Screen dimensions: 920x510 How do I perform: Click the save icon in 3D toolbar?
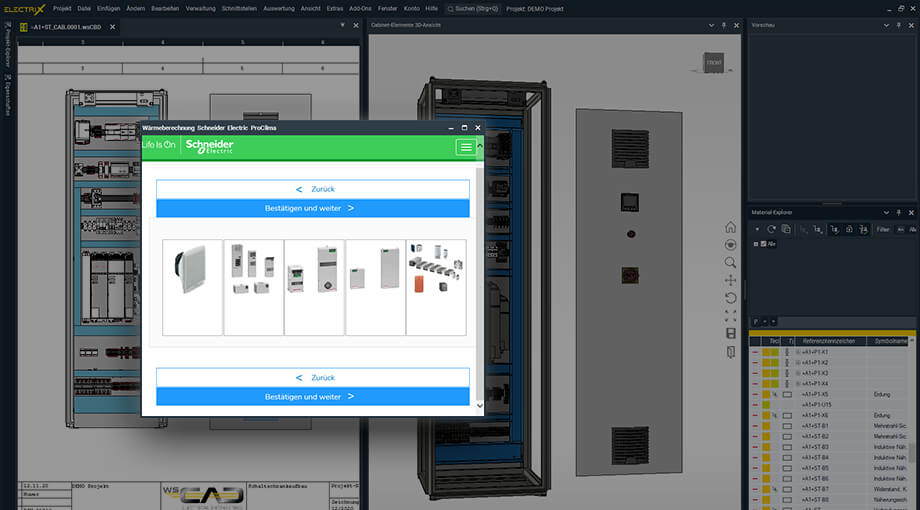731,333
